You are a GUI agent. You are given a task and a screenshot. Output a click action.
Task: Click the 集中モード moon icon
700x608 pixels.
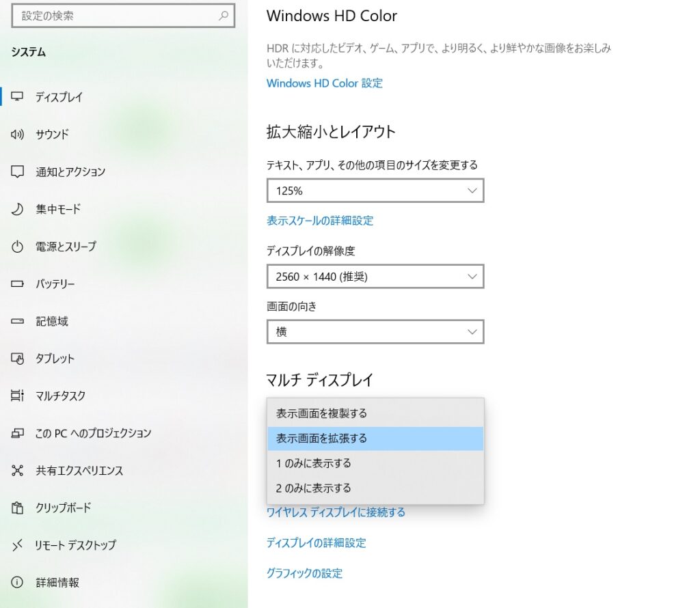(17, 209)
